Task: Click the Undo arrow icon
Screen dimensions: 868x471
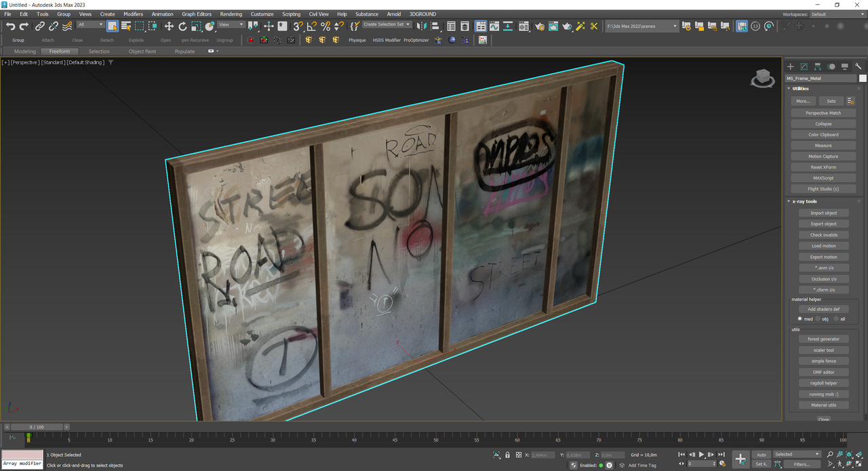Action: [10, 26]
